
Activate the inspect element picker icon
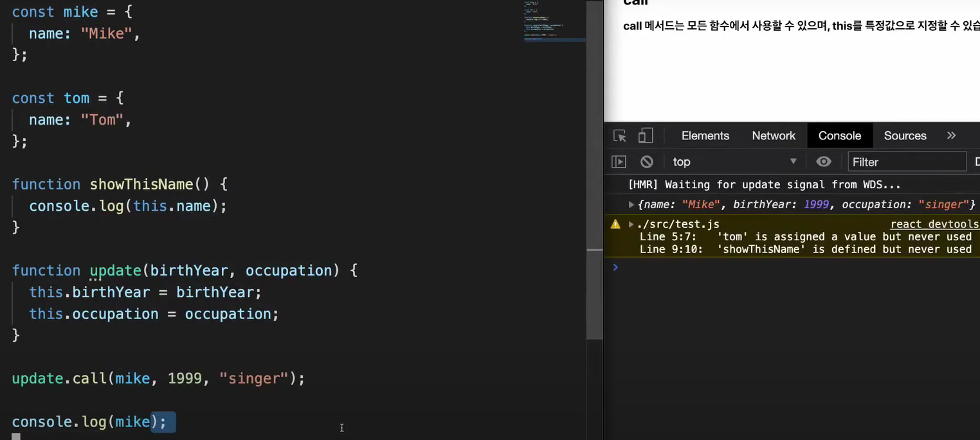(x=620, y=136)
